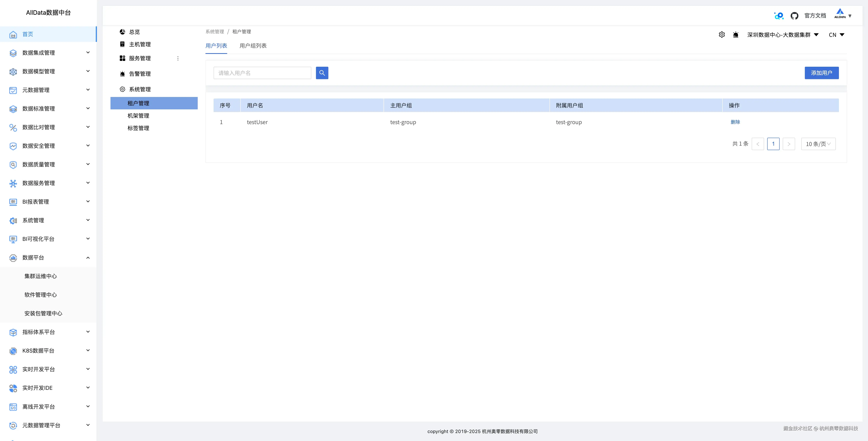This screenshot has width=868, height=441.
Task: Click the blue cloud logo icon in top bar
Action: pyautogui.click(x=779, y=16)
